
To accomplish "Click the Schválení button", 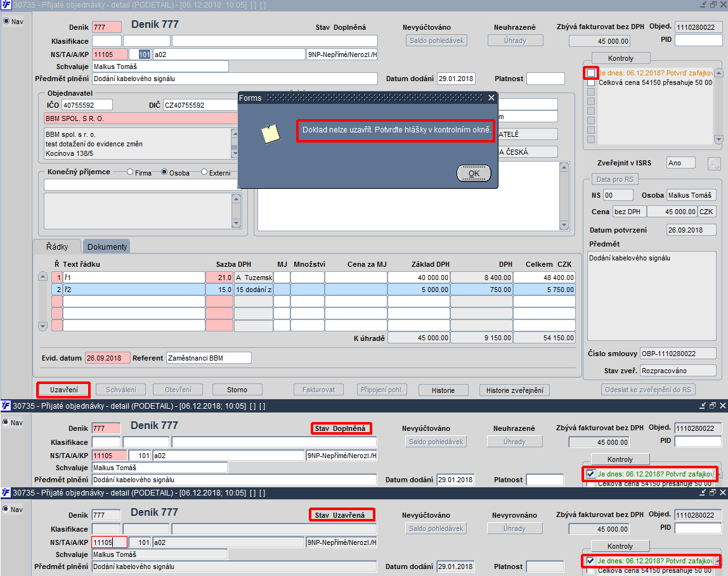I will click(120, 390).
